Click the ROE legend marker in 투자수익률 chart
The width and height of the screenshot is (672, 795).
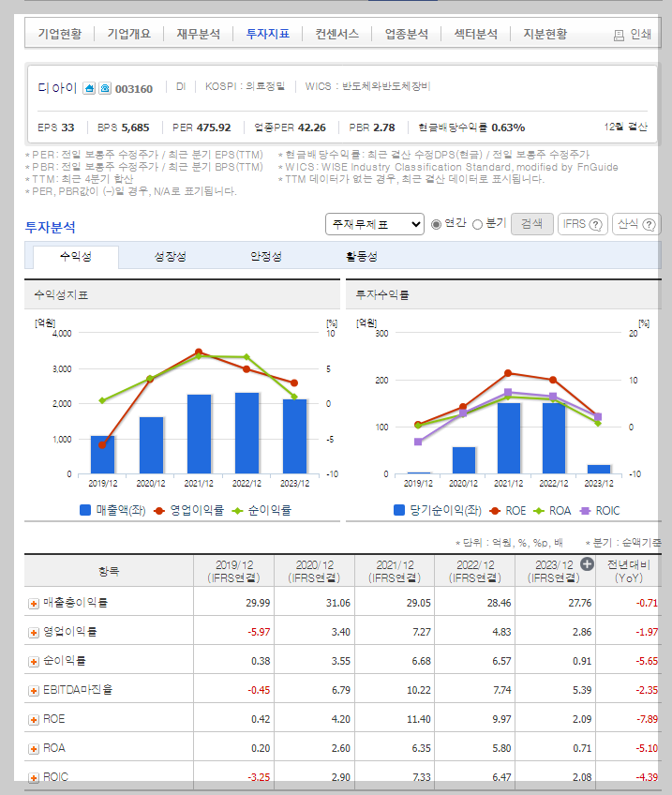pos(495,511)
